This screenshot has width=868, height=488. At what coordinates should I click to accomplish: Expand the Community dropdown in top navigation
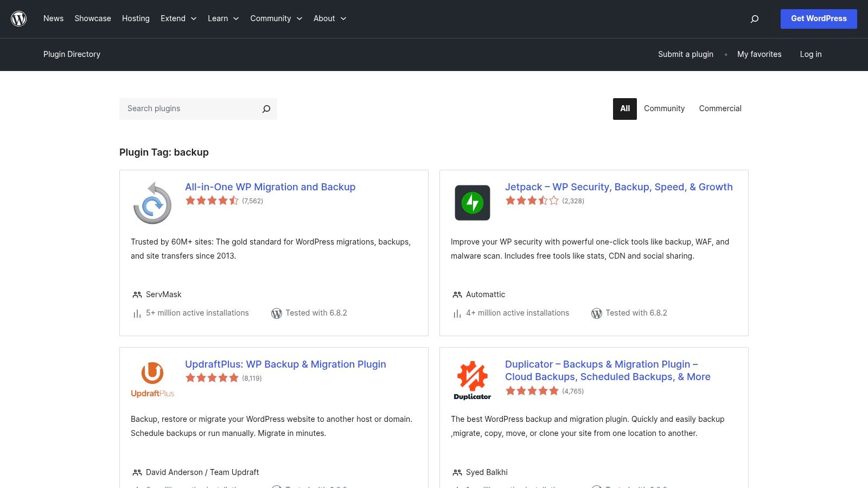(x=276, y=18)
